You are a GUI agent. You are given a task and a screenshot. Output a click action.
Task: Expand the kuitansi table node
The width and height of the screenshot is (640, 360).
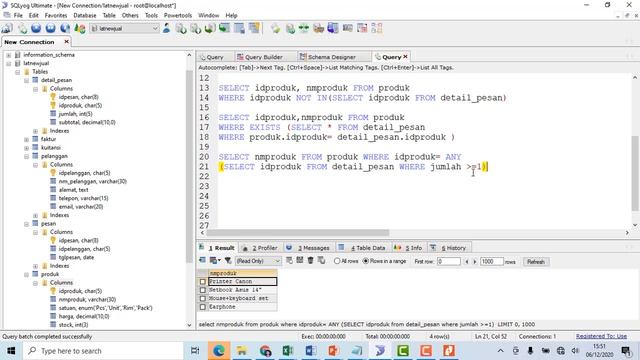27,148
